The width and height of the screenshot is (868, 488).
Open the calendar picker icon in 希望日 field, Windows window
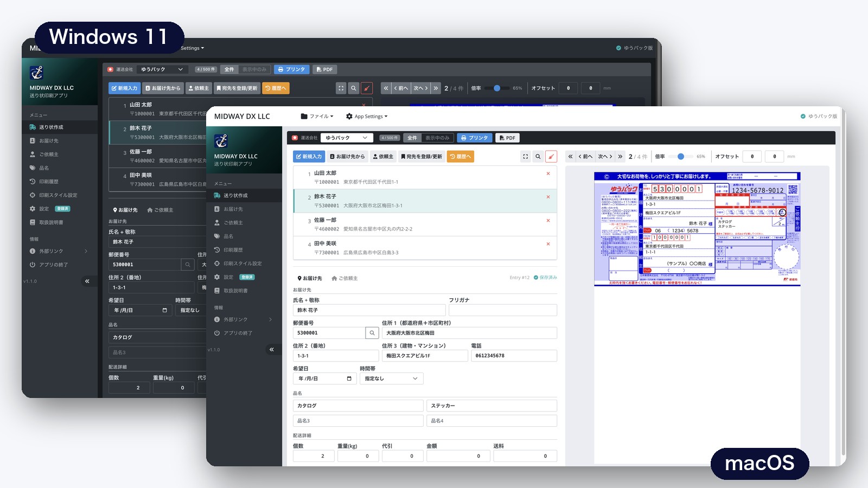(164, 310)
